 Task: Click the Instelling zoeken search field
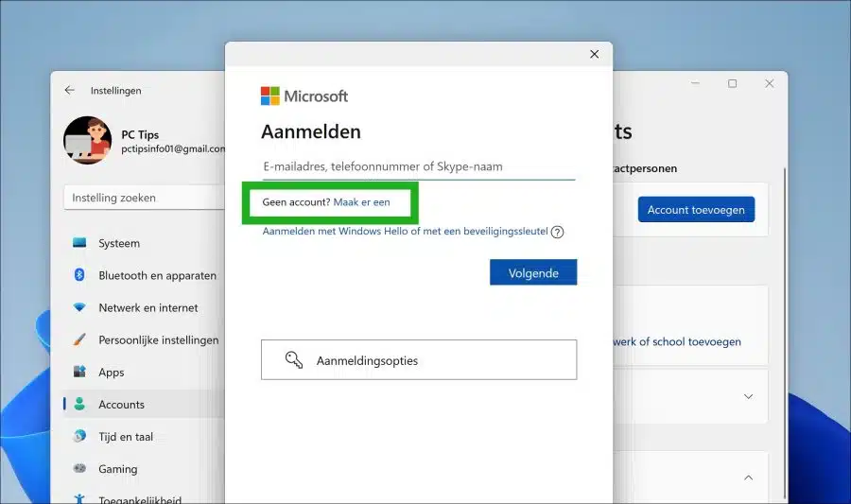point(145,198)
